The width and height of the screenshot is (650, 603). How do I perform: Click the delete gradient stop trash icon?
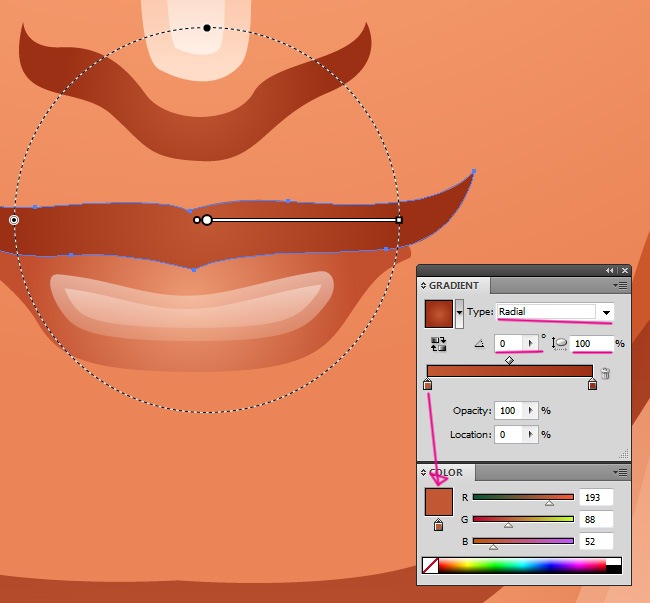[x=606, y=374]
